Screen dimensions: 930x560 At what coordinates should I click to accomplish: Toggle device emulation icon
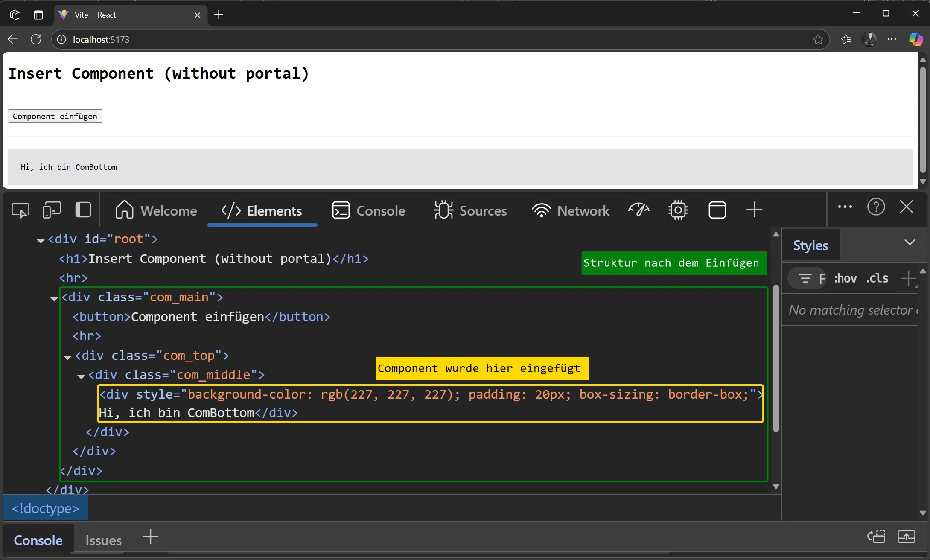pos(52,210)
